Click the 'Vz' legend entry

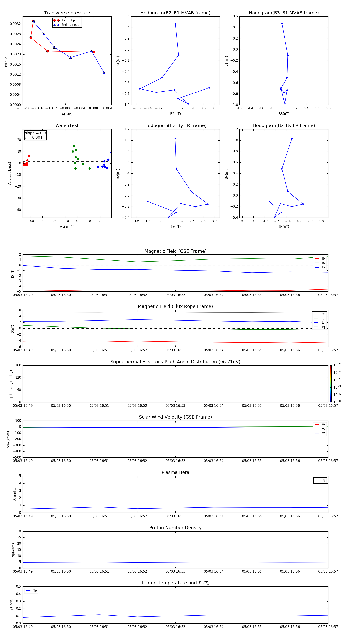pyautogui.click(x=320, y=433)
